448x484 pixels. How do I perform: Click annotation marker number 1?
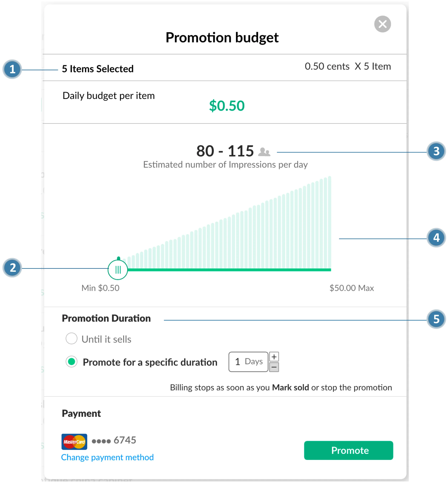12,69
